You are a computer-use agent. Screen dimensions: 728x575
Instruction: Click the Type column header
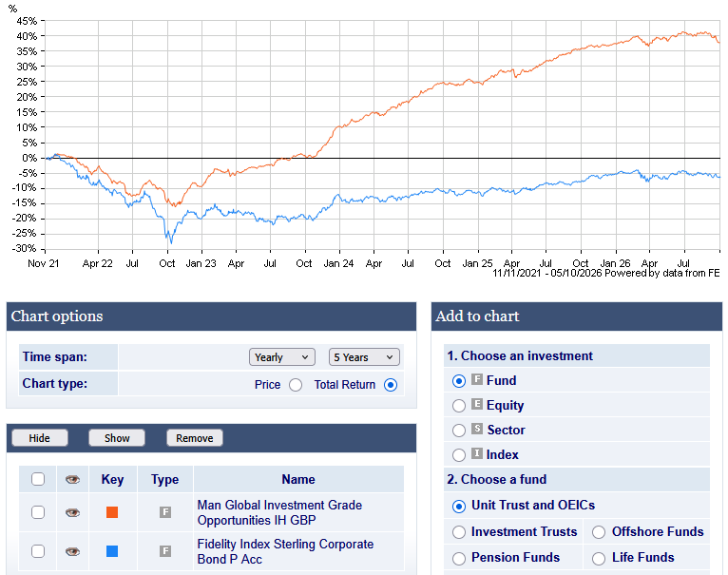pos(164,479)
